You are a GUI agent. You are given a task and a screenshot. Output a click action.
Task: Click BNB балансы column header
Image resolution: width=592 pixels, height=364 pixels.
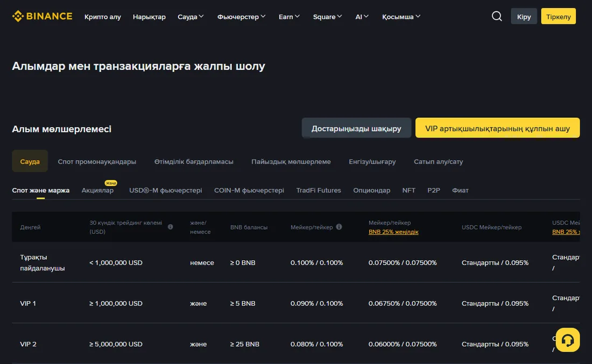pos(249,227)
